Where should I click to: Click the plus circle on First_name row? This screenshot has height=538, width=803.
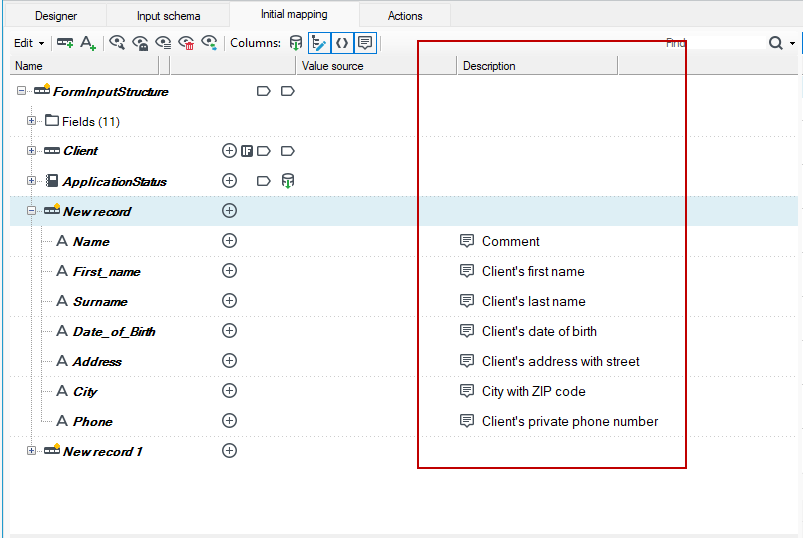pyautogui.click(x=229, y=270)
